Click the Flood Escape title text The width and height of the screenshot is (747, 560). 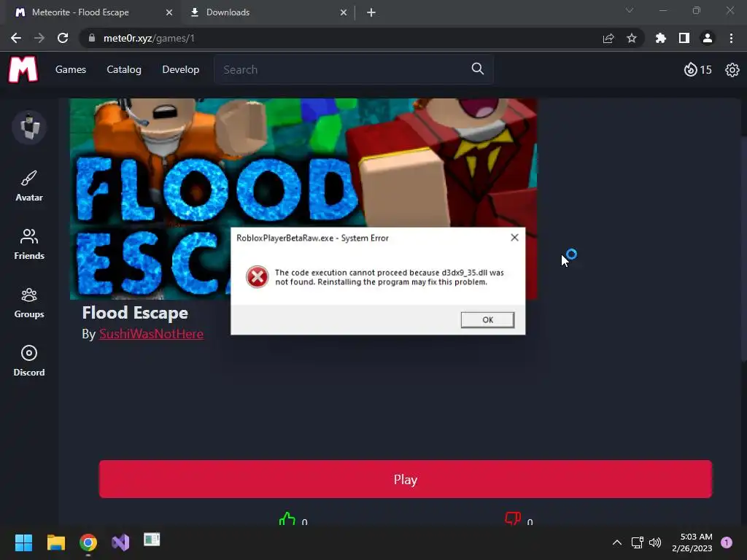[135, 313]
